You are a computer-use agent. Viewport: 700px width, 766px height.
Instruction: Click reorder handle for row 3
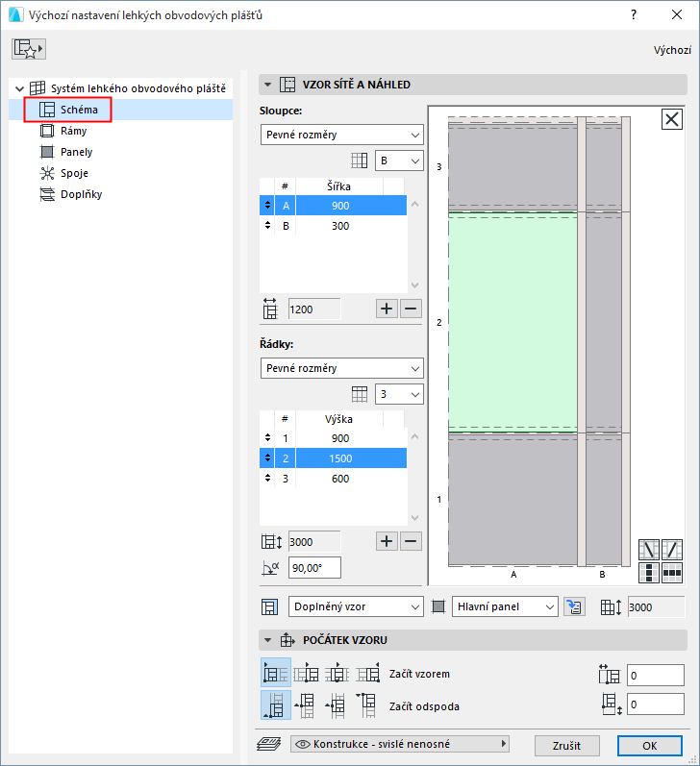coord(267,479)
